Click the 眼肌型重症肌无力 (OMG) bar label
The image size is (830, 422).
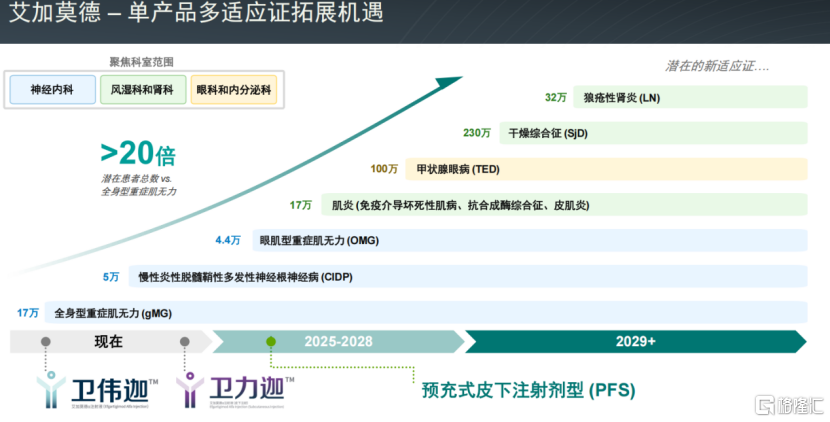319,241
